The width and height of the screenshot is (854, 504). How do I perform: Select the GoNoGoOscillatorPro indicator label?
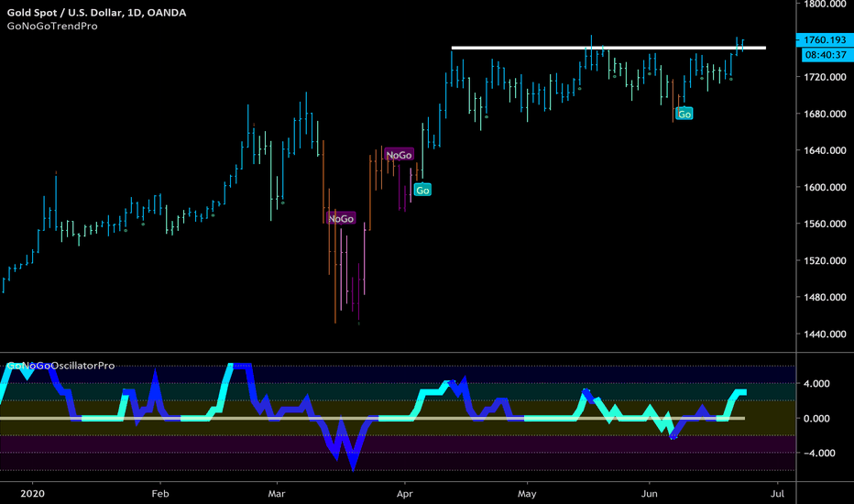[x=60, y=366]
